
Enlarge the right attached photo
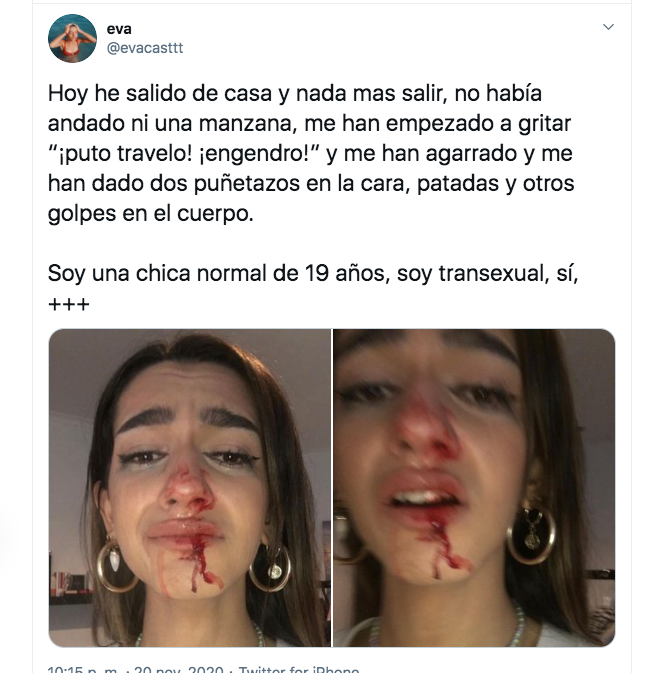[x=474, y=488]
